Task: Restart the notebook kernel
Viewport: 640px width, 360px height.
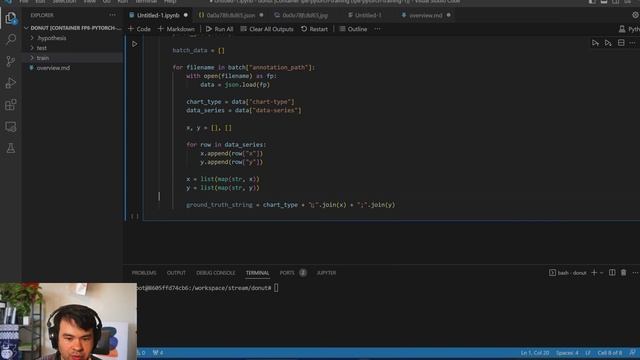Action: tap(314, 29)
